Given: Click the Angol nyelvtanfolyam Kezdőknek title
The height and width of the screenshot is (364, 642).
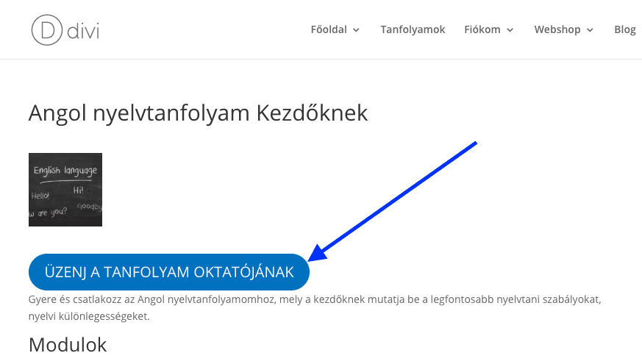Looking at the screenshot, I should (x=198, y=113).
